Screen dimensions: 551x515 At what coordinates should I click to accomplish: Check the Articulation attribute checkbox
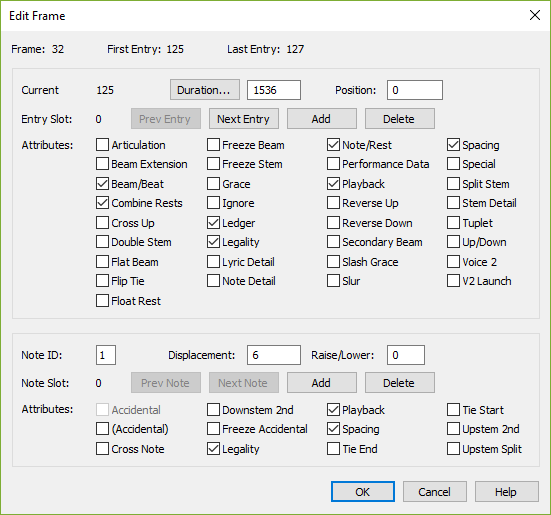(102, 145)
